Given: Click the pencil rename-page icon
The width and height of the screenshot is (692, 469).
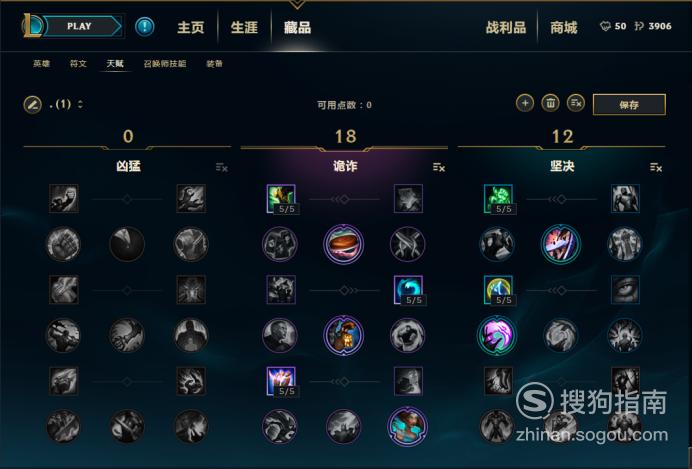Looking at the screenshot, I should (x=33, y=105).
